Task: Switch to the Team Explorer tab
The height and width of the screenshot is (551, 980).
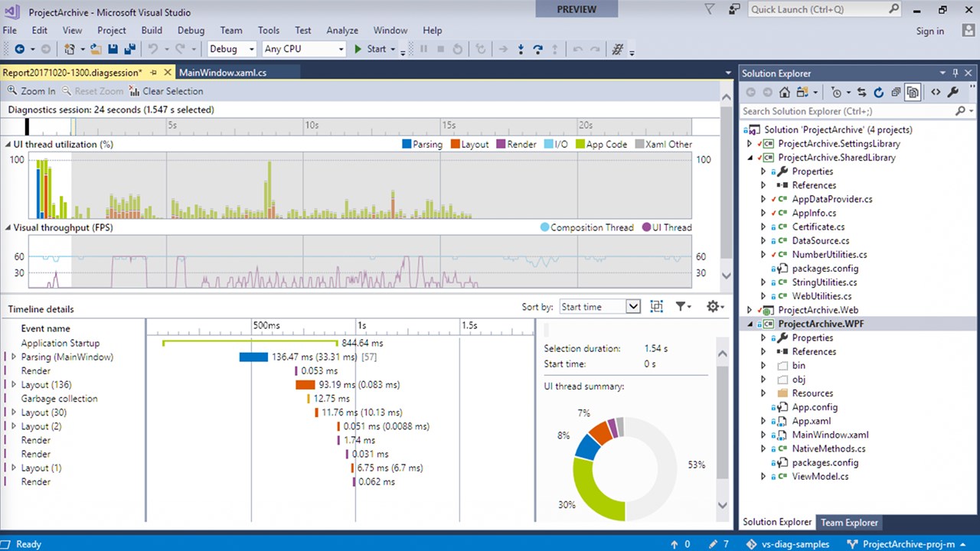Action: (x=850, y=523)
